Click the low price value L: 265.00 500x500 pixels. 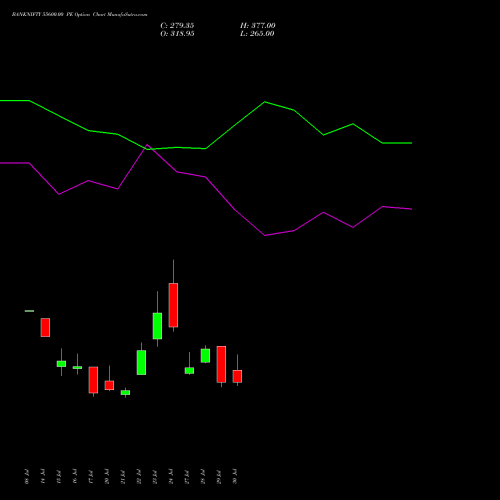[x=257, y=34]
